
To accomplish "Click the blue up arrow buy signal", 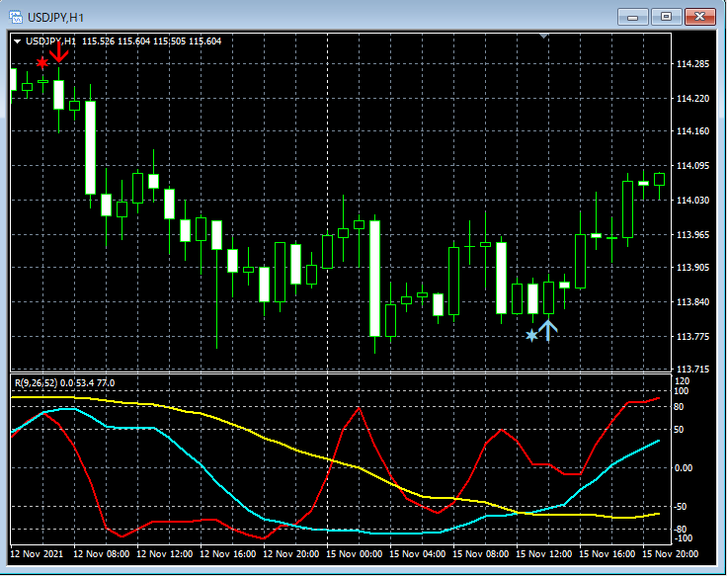I will [x=549, y=329].
